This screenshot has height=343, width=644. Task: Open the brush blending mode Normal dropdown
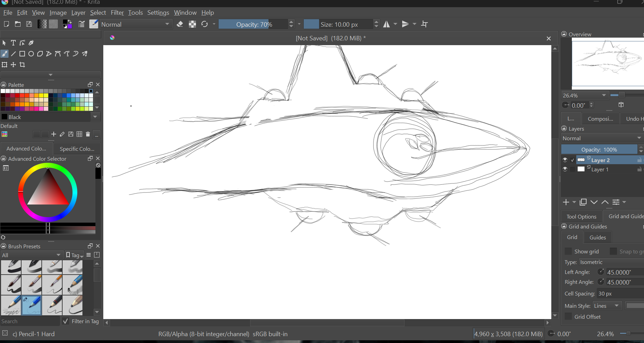[x=136, y=24]
